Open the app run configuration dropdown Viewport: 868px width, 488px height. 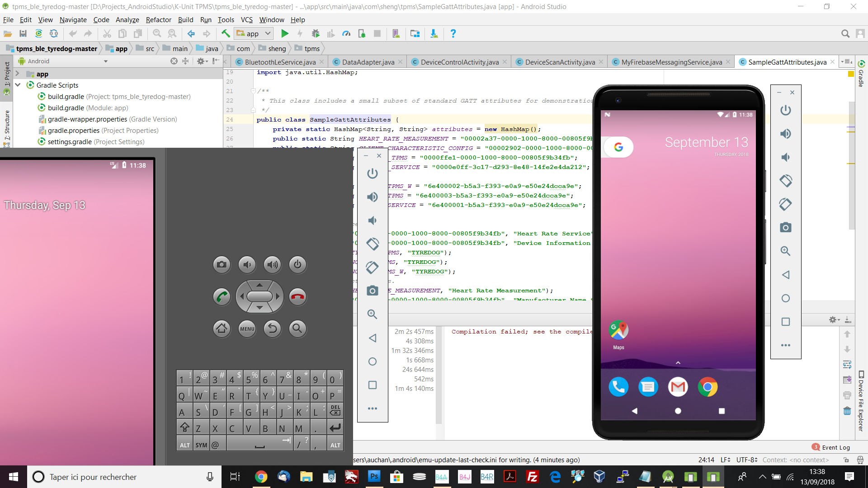tap(254, 33)
